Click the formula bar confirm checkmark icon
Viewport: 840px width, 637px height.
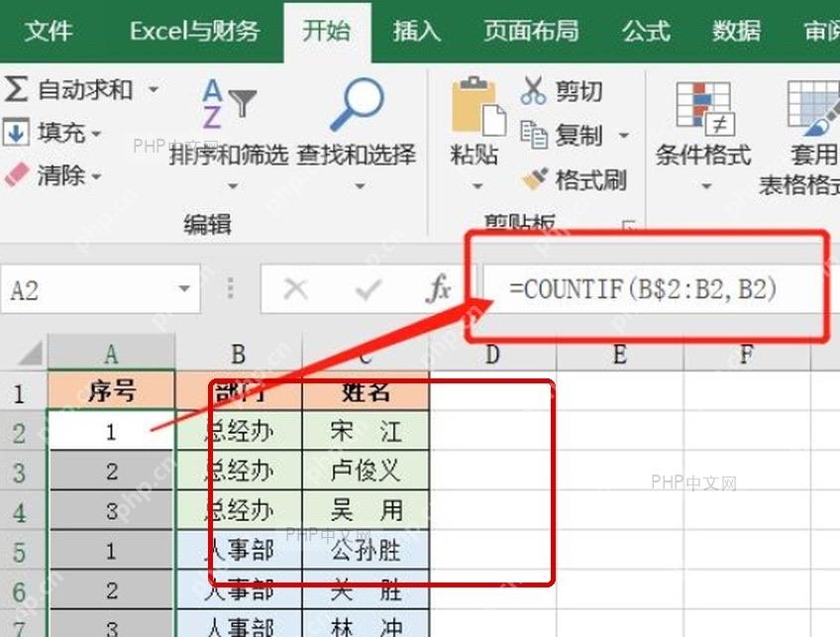coord(368,289)
